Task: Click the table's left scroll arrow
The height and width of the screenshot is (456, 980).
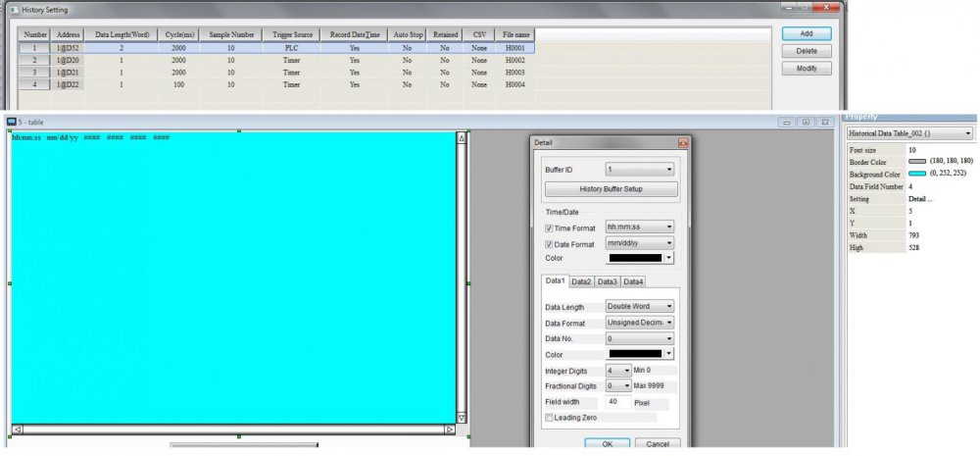Action: [16, 430]
